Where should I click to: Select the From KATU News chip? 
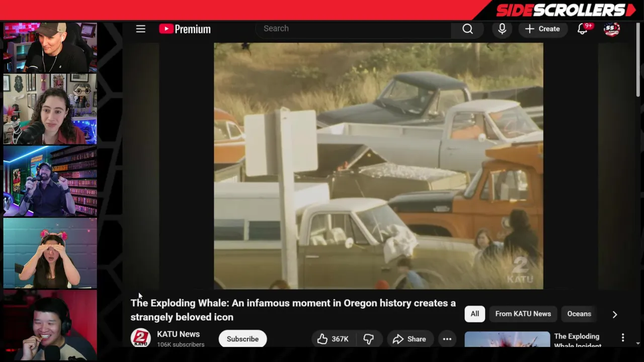pyautogui.click(x=523, y=314)
